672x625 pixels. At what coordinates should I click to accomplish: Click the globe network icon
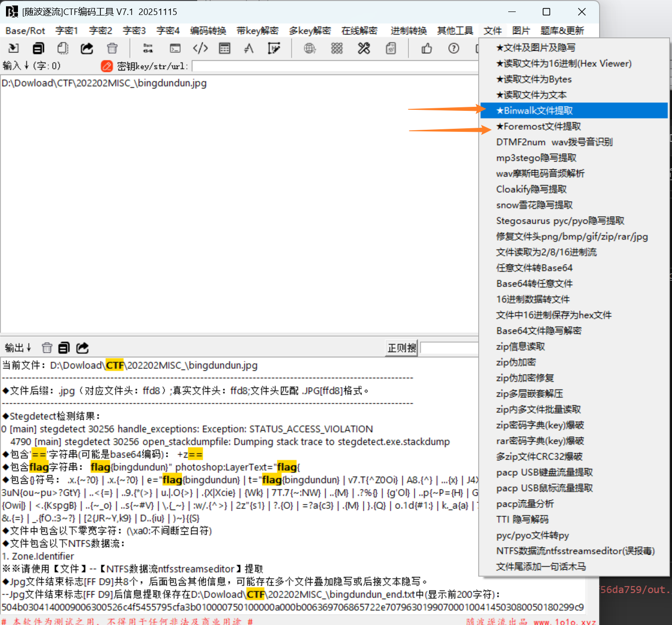click(310, 48)
